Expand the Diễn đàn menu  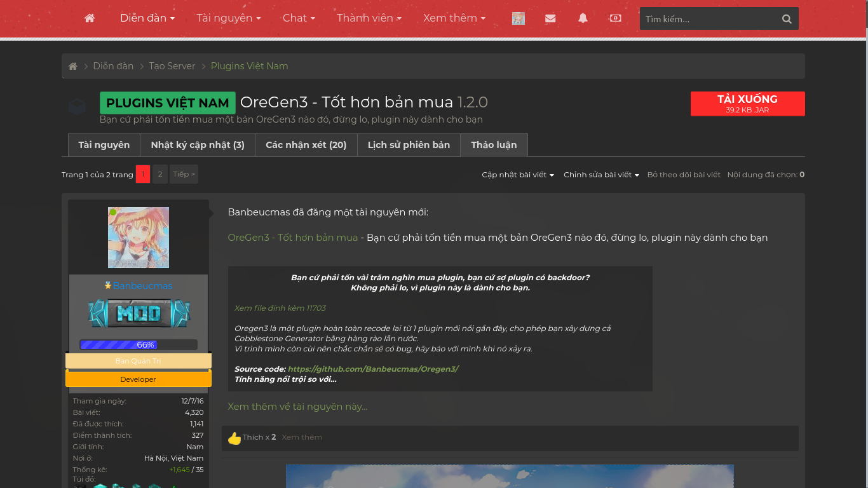[x=147, y=18]
